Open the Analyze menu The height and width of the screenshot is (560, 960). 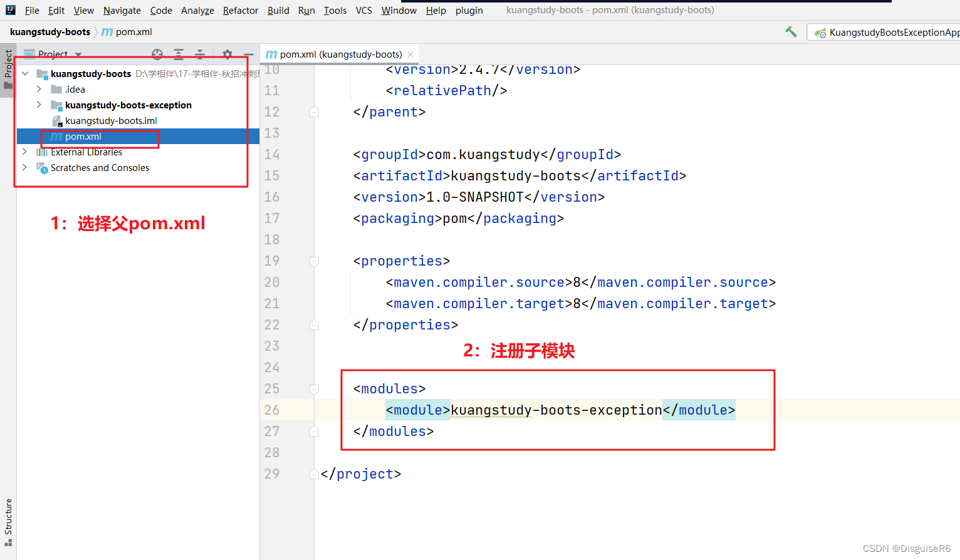[197, 10]
